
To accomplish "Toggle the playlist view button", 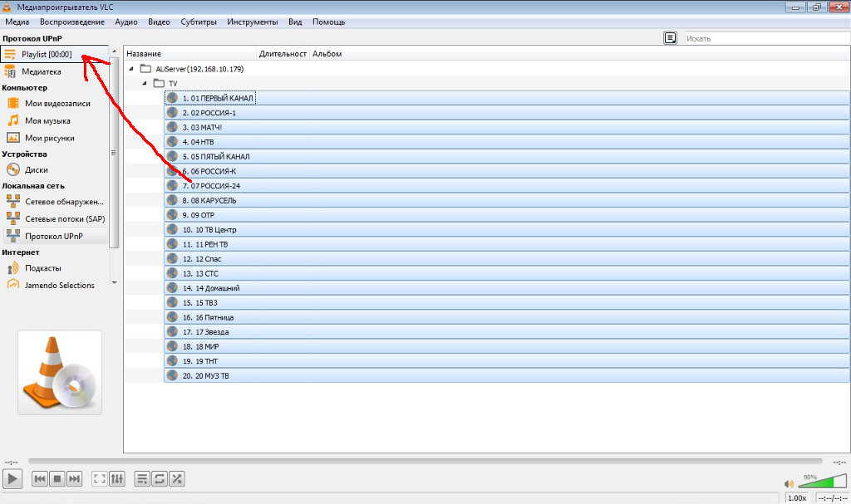I will [142, 478].
